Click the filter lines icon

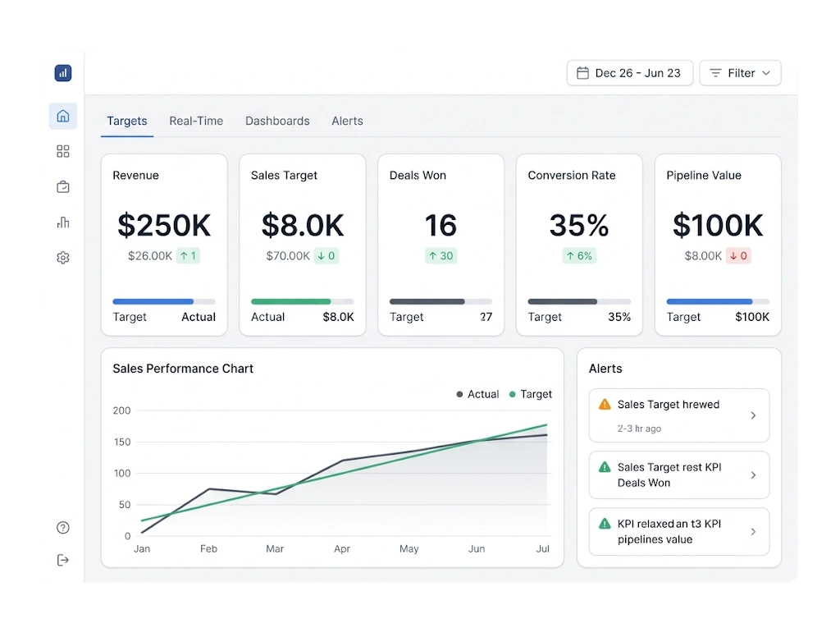click(x=715, y=73)
